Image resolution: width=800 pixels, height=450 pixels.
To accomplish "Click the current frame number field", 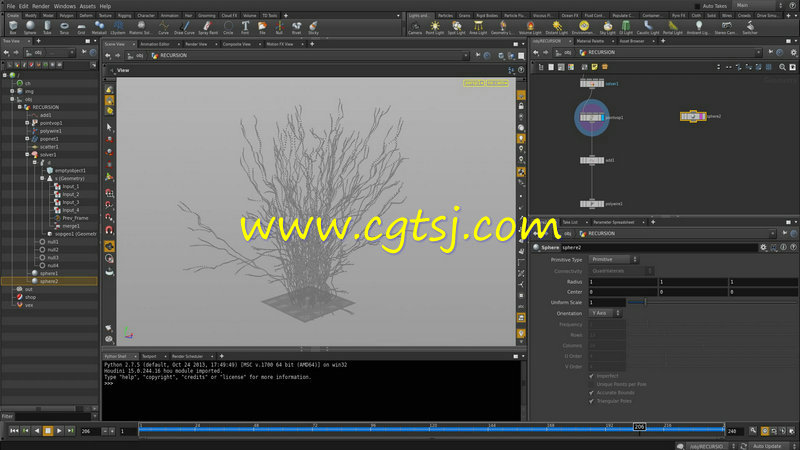I will point(90,432).
